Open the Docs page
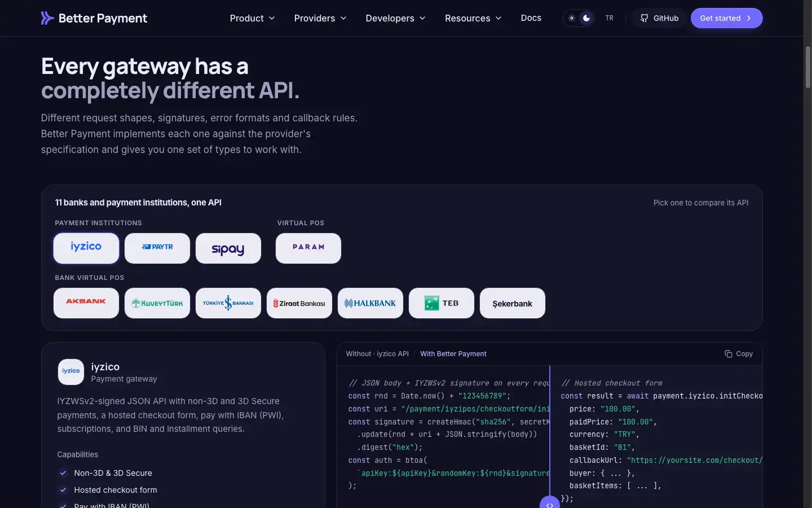This screenshot has height=508, width=812. [x=531, y=18]
